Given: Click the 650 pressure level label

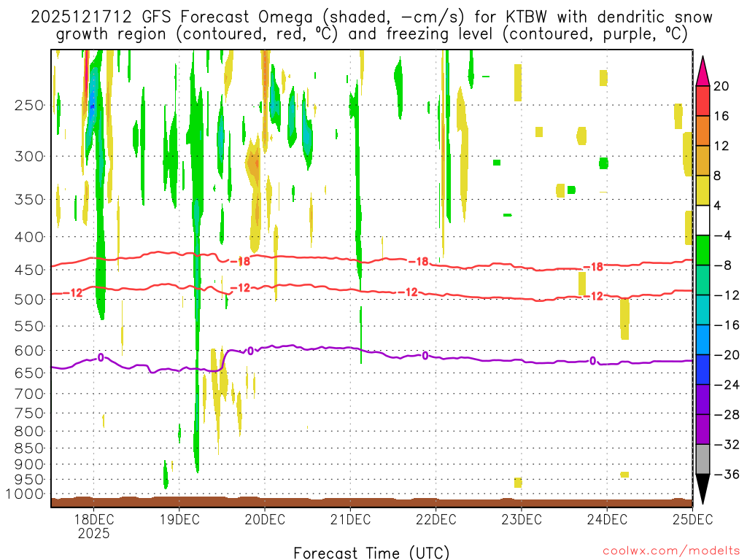Looking at the screenshot, I should (29, 373).
